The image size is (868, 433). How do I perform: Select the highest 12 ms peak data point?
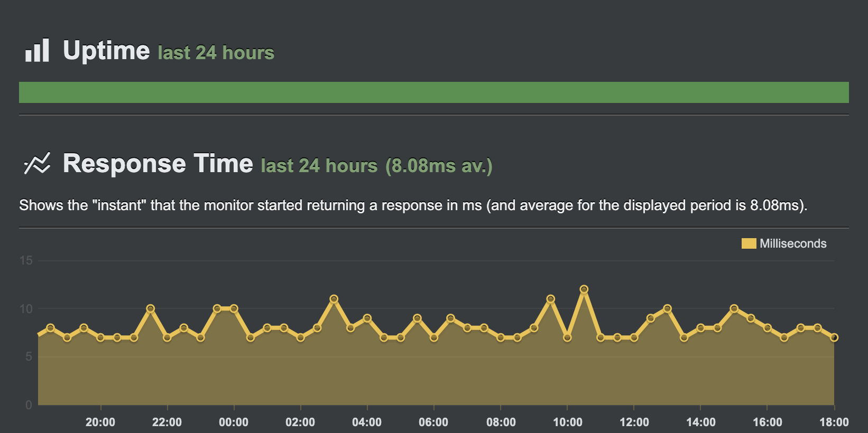(x=584, y=289)
